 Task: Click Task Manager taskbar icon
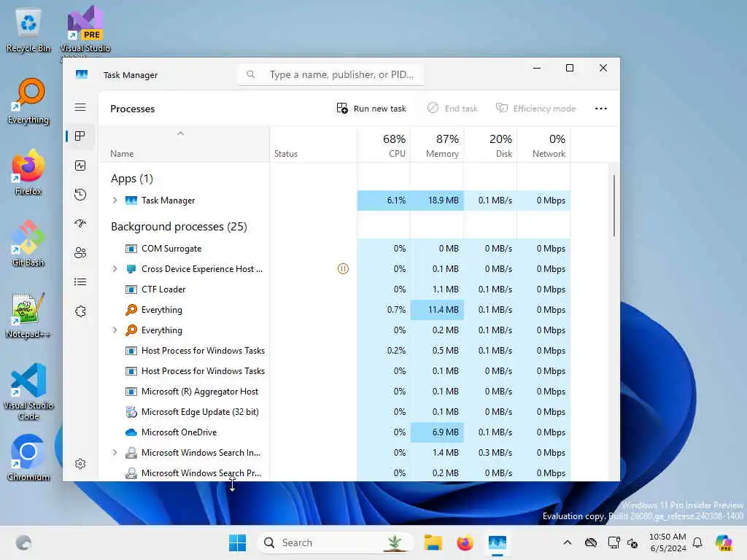coord(497,542)
